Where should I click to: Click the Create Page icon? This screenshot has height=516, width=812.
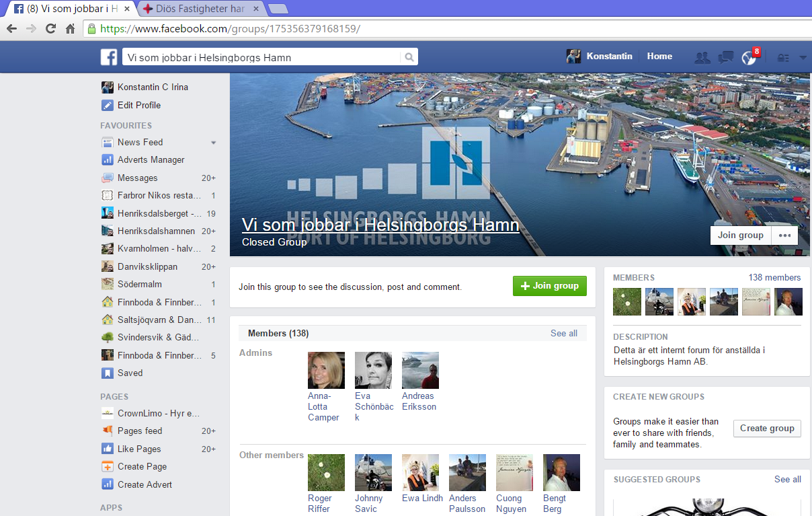[x=107, y=466]
